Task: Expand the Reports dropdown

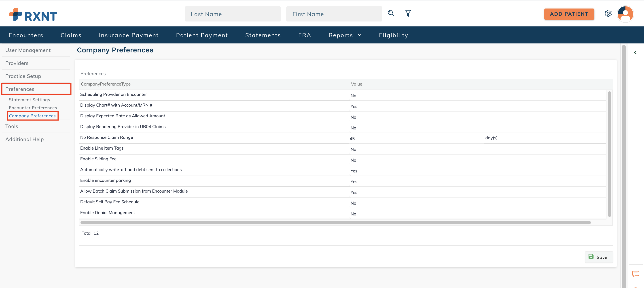Action: coord(345,35)
